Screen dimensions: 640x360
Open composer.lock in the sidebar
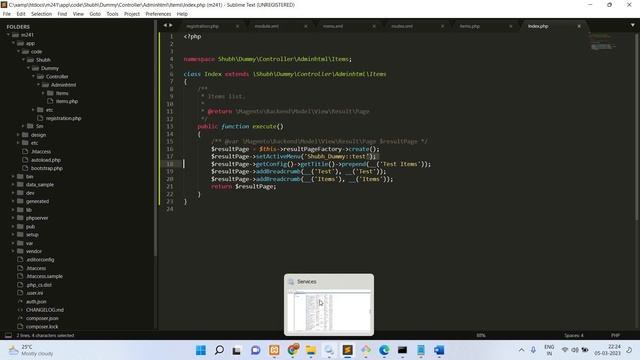click(42, 326)
